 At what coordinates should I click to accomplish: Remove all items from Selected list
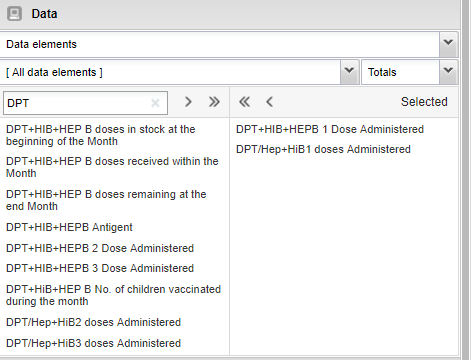(245, 102)
